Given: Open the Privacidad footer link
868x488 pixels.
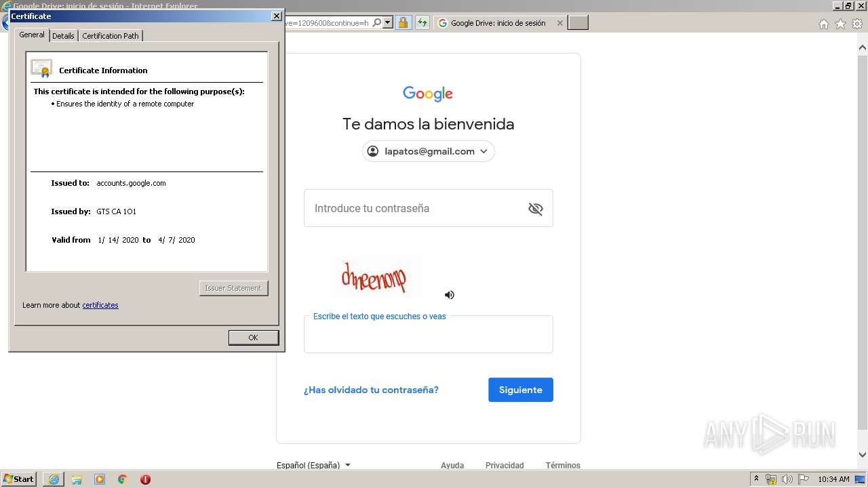Looking at the screenshot, I should pyautogui.click(x=505, y=466).
